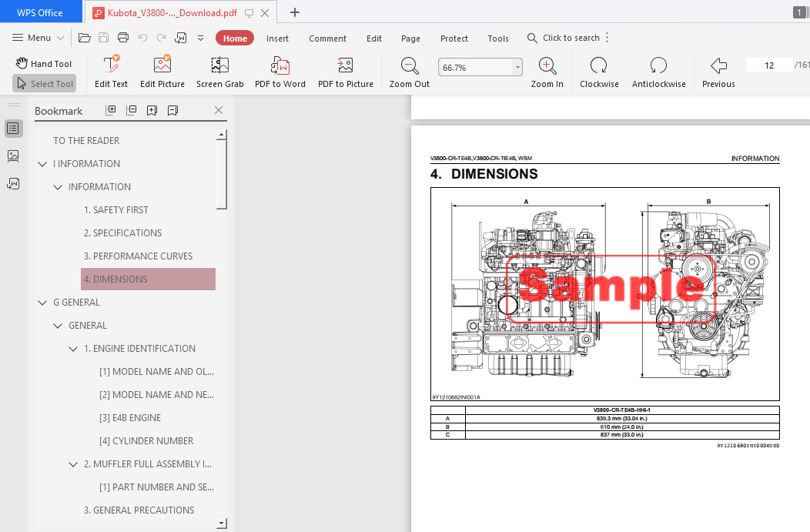Image resolution: width=810 pixels, height=532 pixels.
Task: Click the bookmark scrollbar down arrow
Action: (222, 524)
